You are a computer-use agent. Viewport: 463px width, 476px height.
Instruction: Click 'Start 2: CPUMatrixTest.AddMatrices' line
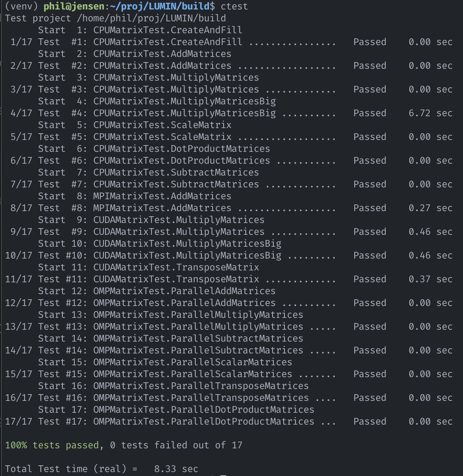click(x=135, y=54)
